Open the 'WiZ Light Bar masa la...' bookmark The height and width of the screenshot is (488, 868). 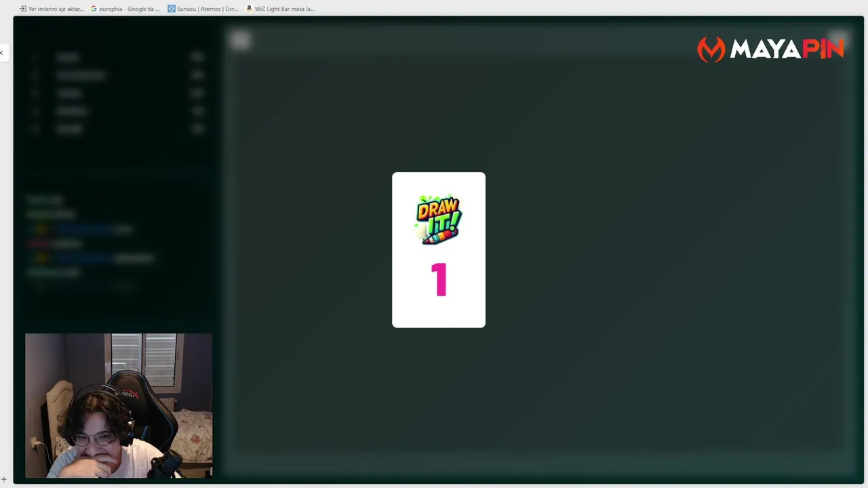click(280, 9)
